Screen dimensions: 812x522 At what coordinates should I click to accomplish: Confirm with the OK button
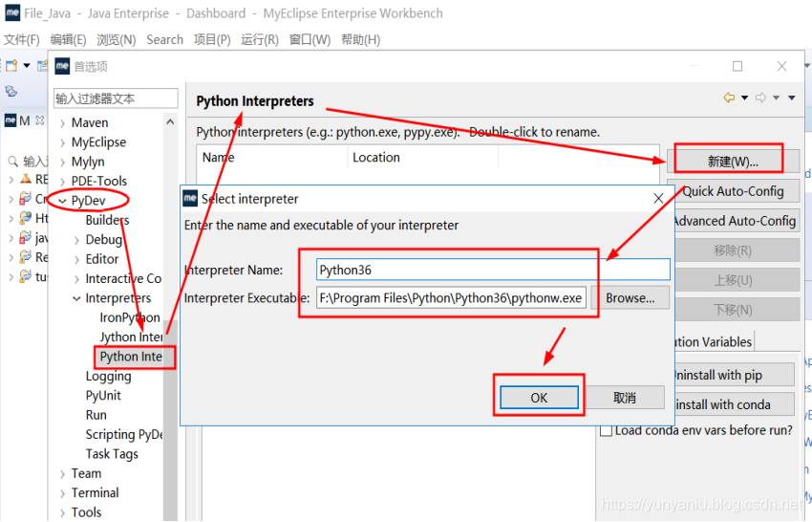click(x=539, y=398)
